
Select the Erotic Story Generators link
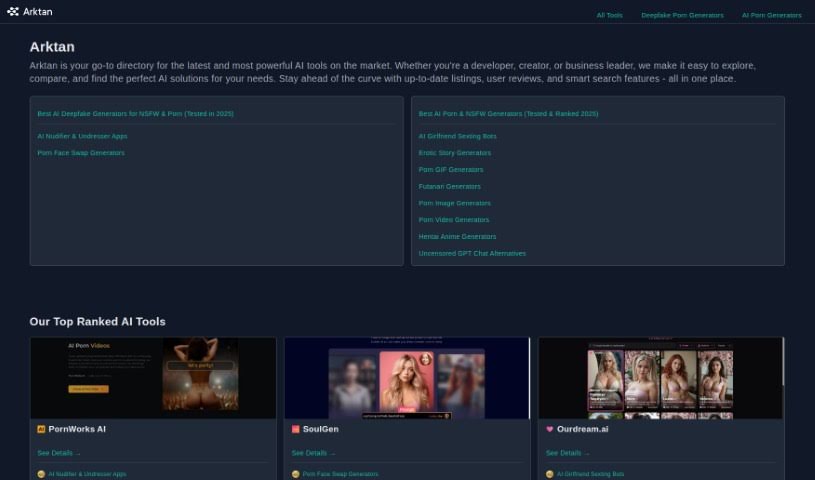[x=454, y=153]
